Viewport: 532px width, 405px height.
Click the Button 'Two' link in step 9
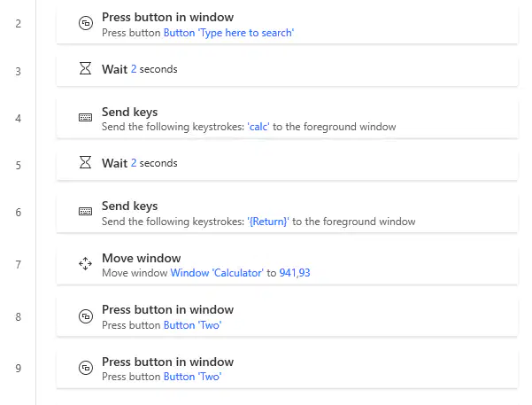pyautogui.click(x=192, y=377)
